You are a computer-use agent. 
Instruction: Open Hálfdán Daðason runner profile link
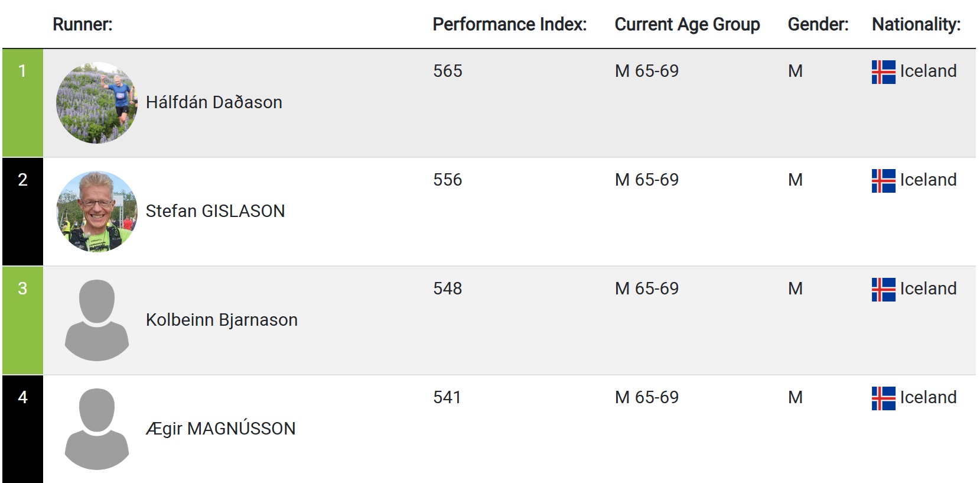[x=214, y=102]
